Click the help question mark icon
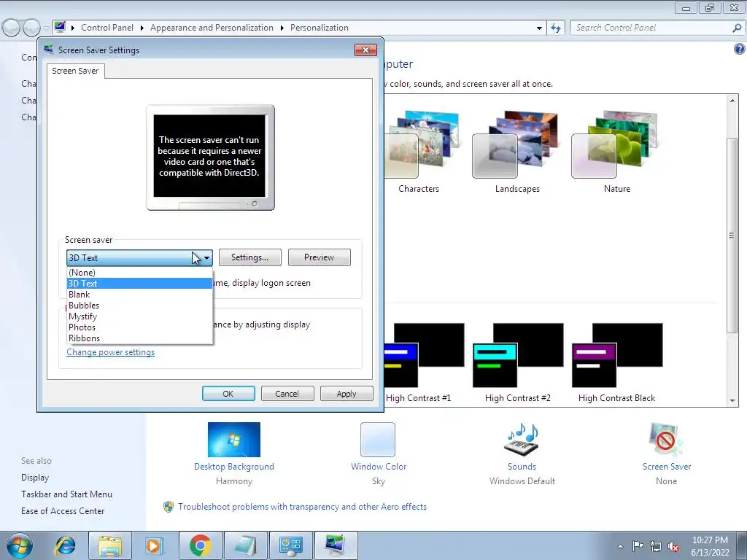747x560 pixels. click(x=740, y=49)
